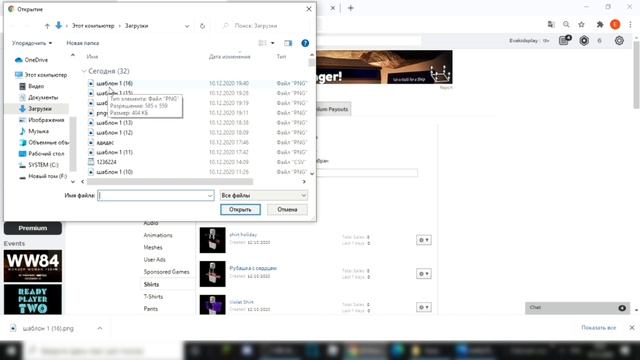This screenshot has height=360, width=640.
Task: Open the WW84 event thumbnail
Action: [x=33, y=266]
